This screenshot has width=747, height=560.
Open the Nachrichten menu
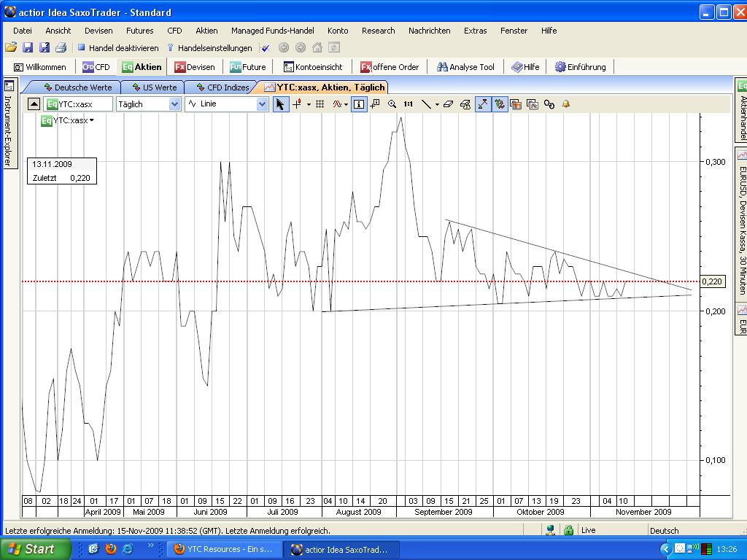(x=429, y=31)
